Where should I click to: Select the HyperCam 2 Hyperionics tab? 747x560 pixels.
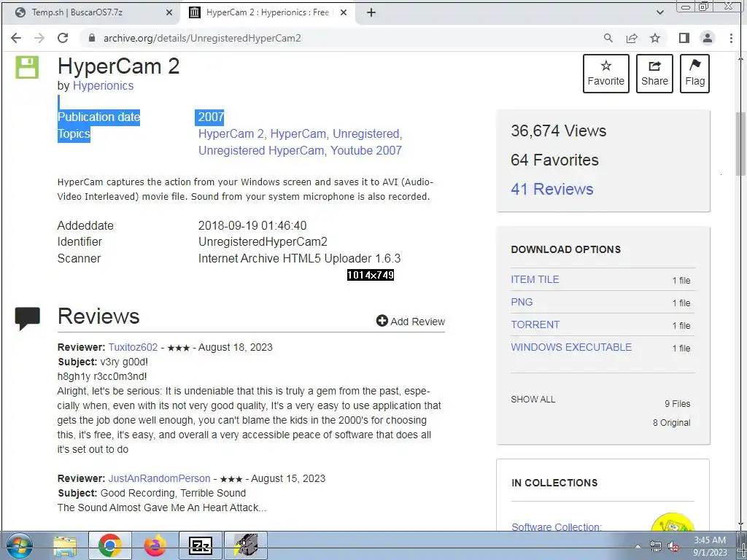coord(267,12)
